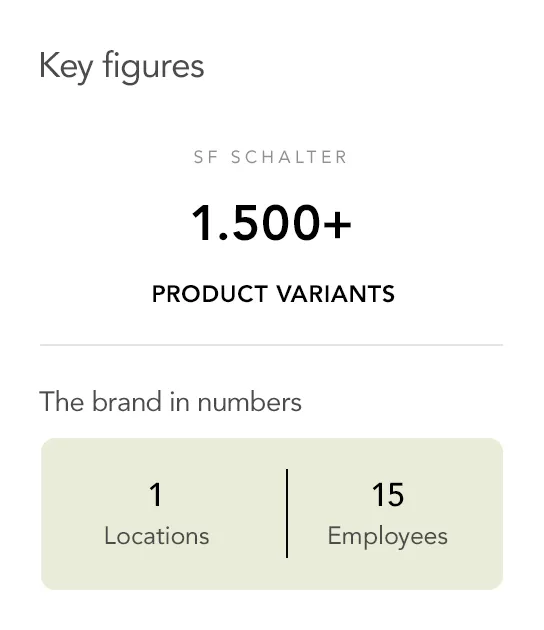The height and width of the screenshot is (630, 544).
Task: Select the word VARIANTS in the caption
Action: point(335,294)
